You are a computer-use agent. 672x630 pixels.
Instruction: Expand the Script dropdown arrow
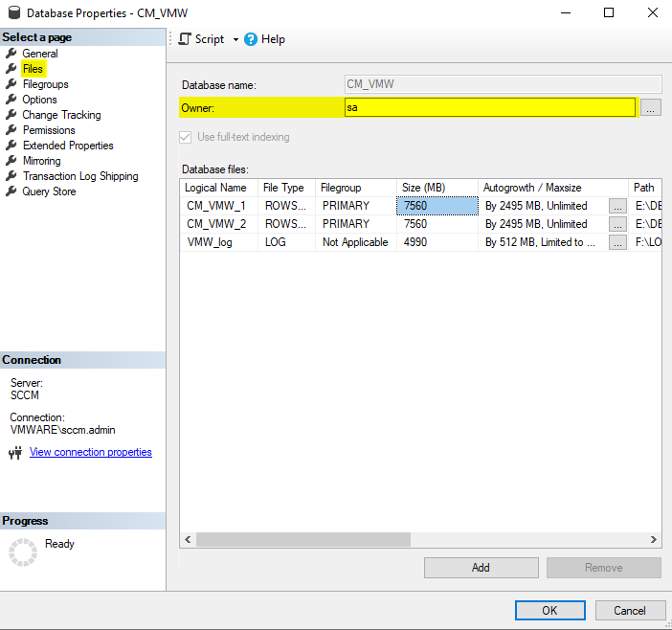point(235,40)
